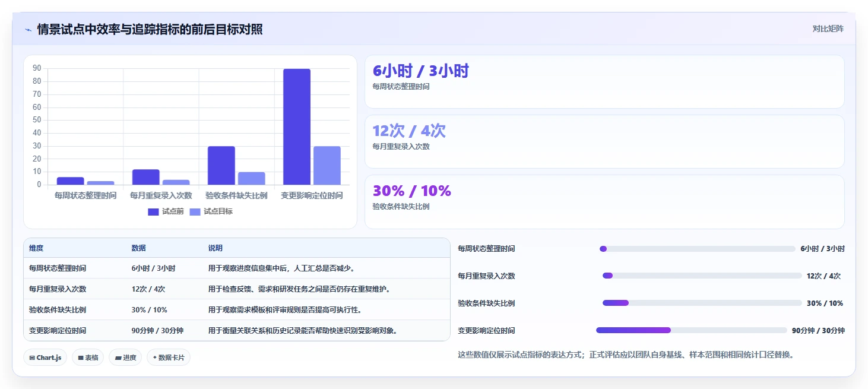Click the 验收条件缺失比例 cell in the table
Image resolution: width=868 pixels, height=389 pixels.
pos(58,310)
